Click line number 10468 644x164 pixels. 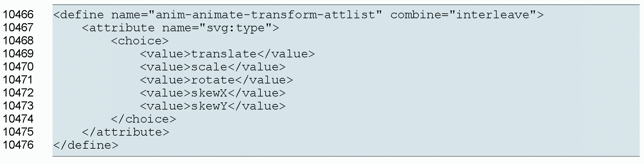[x=18, y=41]
